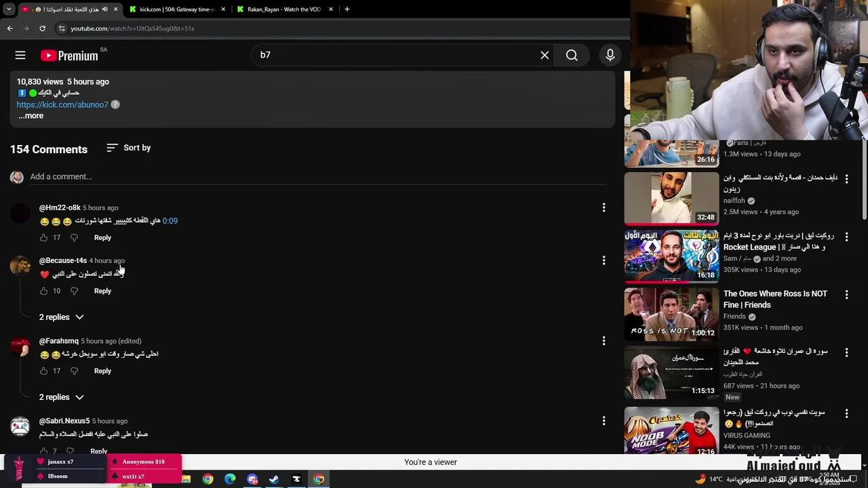Viewport: 868px width, 488px height.
Task: Open Discord from the taskbar
Action: [252, 479]
